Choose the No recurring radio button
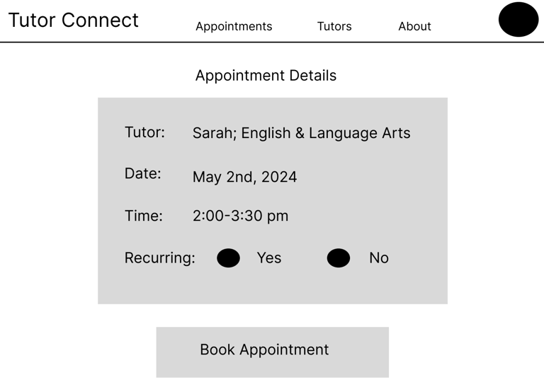This screenshot has width=544, height=392. click(339, 258)
